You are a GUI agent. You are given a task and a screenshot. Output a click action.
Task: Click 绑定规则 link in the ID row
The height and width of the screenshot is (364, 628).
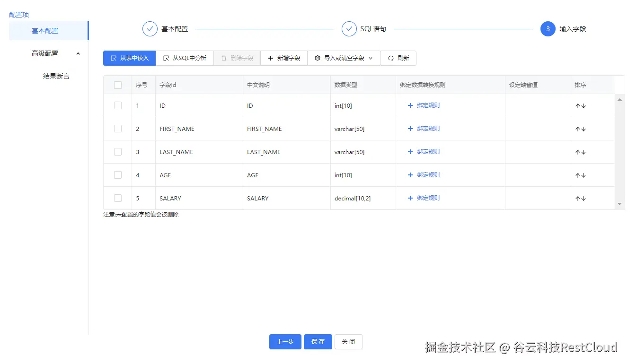(424, 105)
